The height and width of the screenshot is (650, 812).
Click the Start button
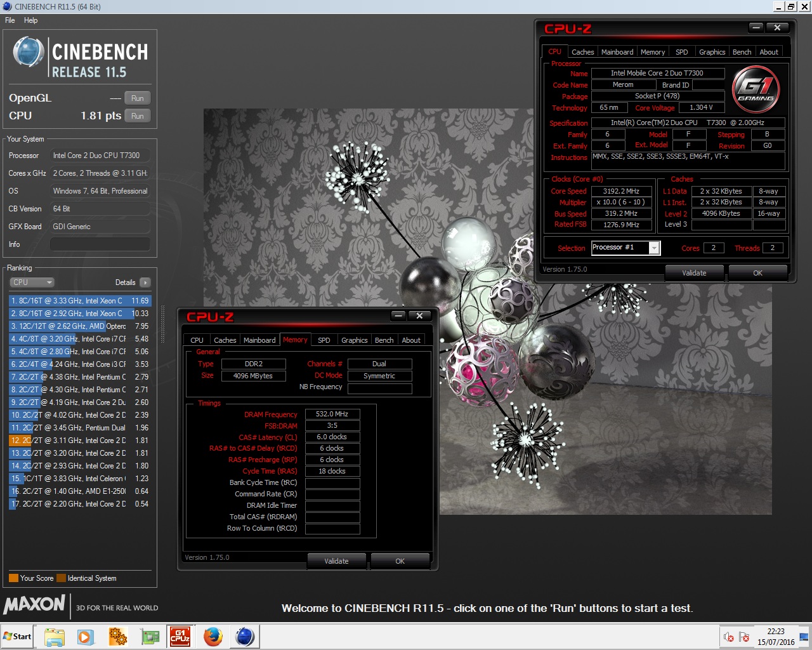pyautogui.click(x=17, y=636)
